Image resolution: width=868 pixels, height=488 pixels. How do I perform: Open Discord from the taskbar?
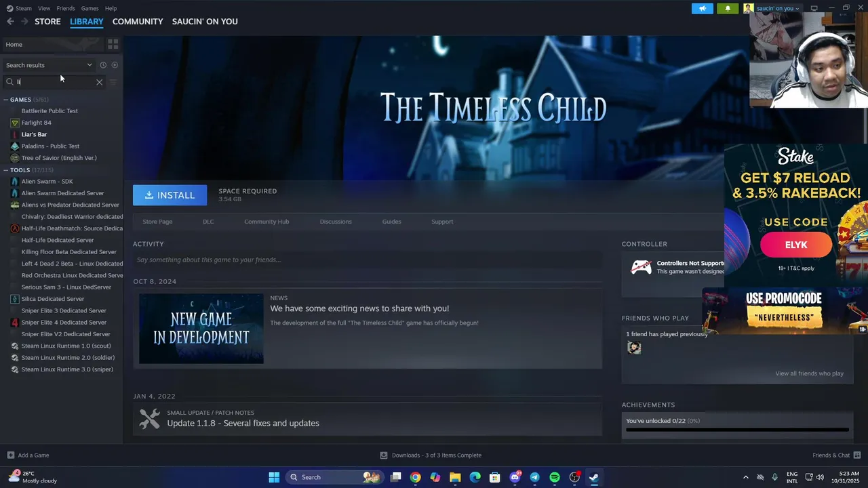point(515,477)
